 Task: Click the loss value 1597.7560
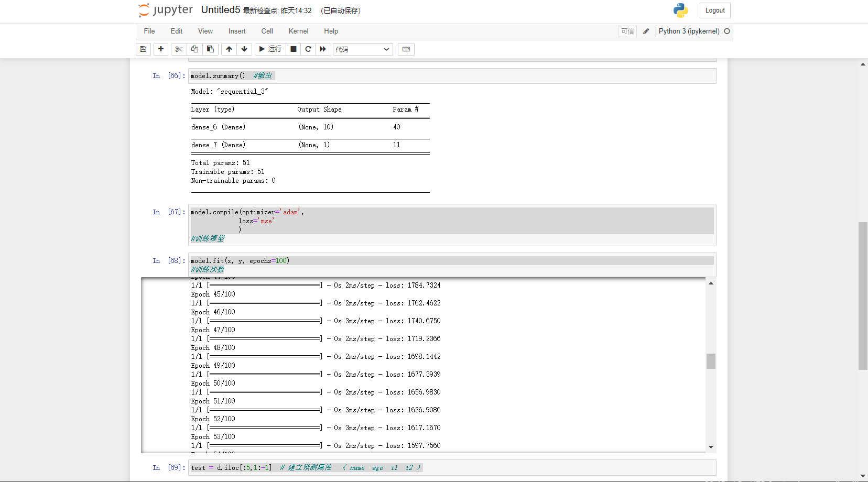(x=424, y=446)
